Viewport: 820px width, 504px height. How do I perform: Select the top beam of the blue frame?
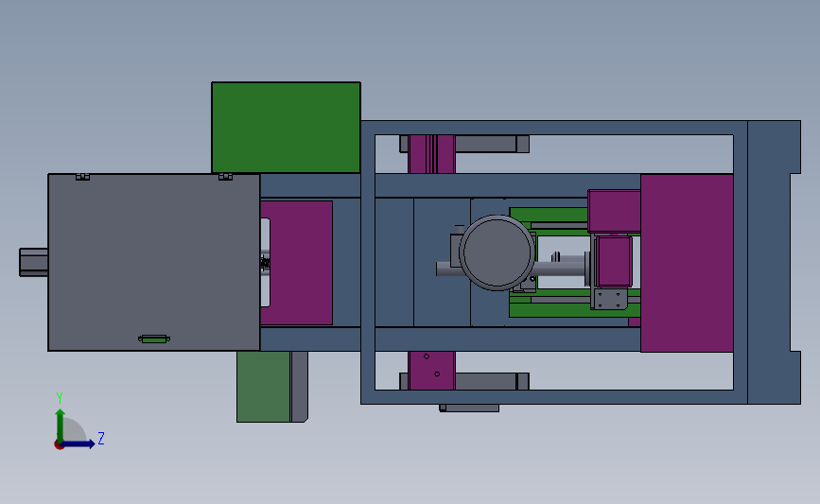pyautogui.click(x=554, y=128)
